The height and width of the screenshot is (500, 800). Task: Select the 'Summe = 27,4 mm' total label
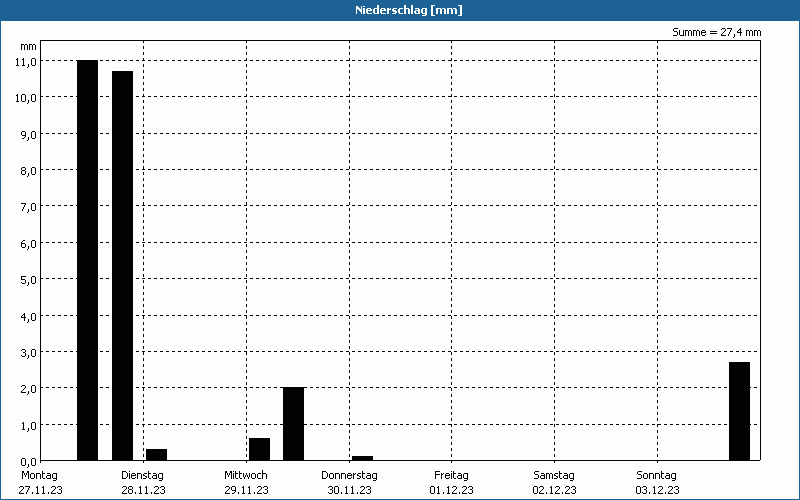point(716,32)
